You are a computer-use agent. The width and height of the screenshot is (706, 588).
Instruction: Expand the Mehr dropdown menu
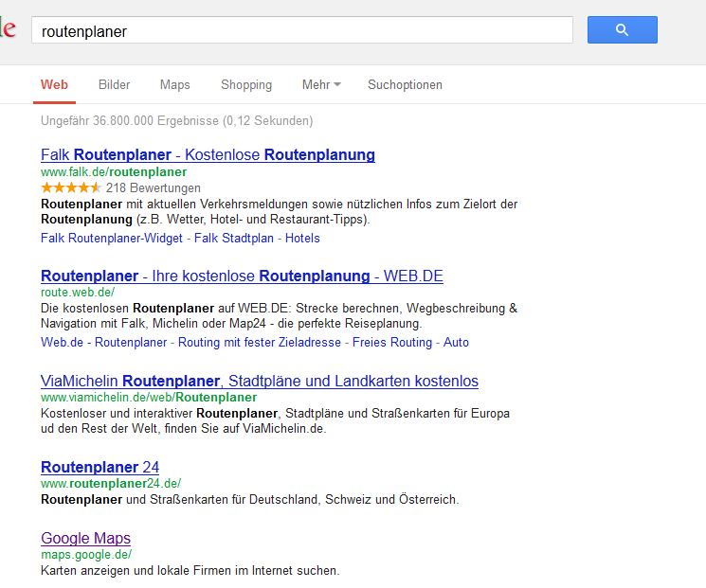point(321,84)
